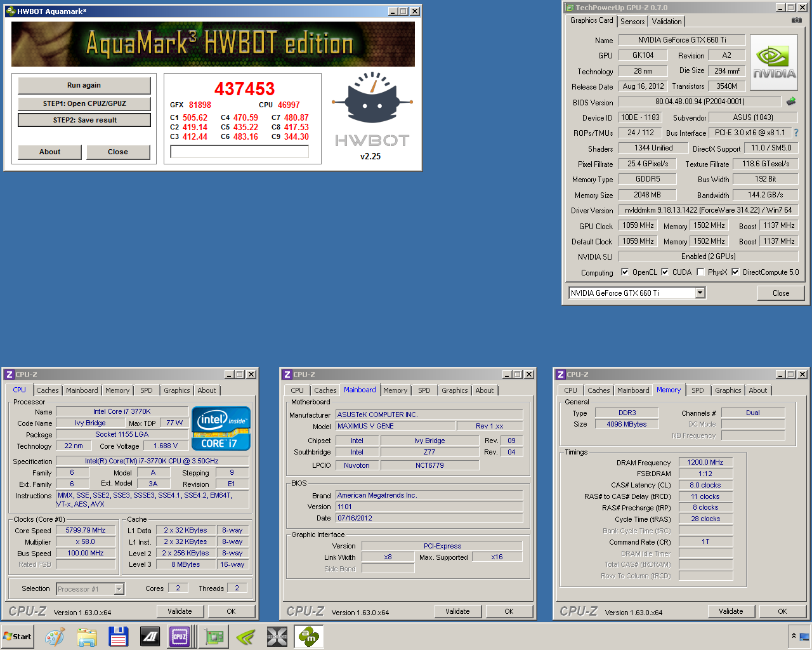
Task: Toggle the OpenCL checkbox in GPU-Z
Action: [x=625, y=272]
